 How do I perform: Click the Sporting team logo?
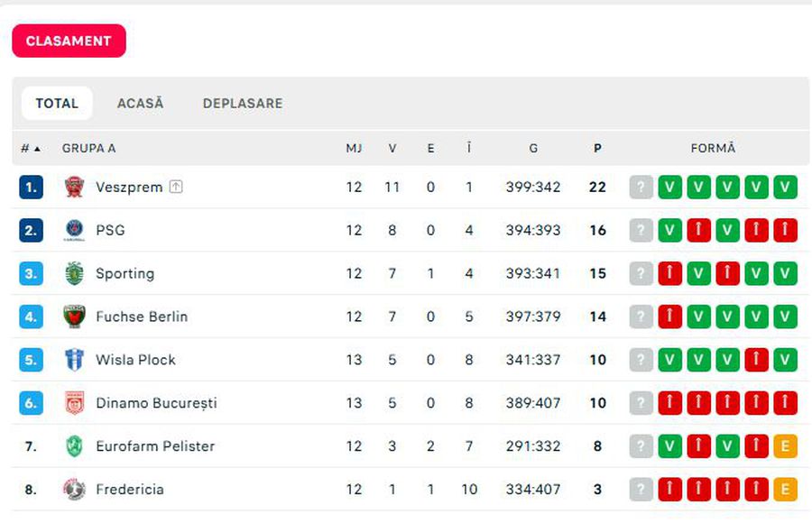74,274
